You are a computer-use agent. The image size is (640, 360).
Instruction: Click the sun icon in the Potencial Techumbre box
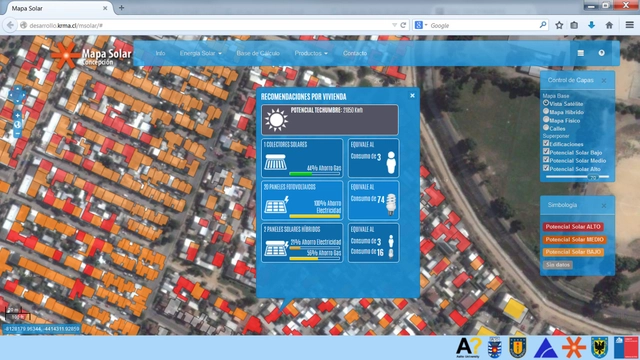[276, 120]
